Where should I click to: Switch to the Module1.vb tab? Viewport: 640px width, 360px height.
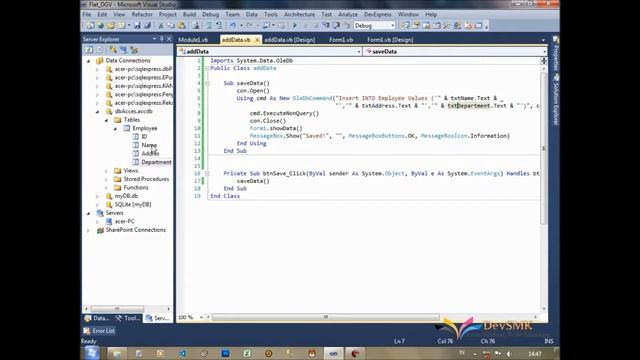[x=193, y=40]
